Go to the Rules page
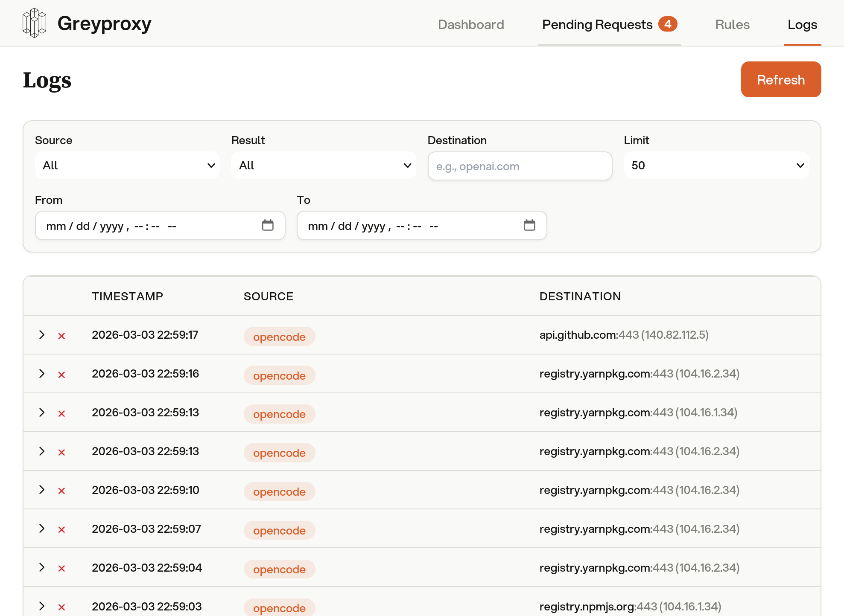The height and width of the screenshot is (616, 844). click(732, 24)
